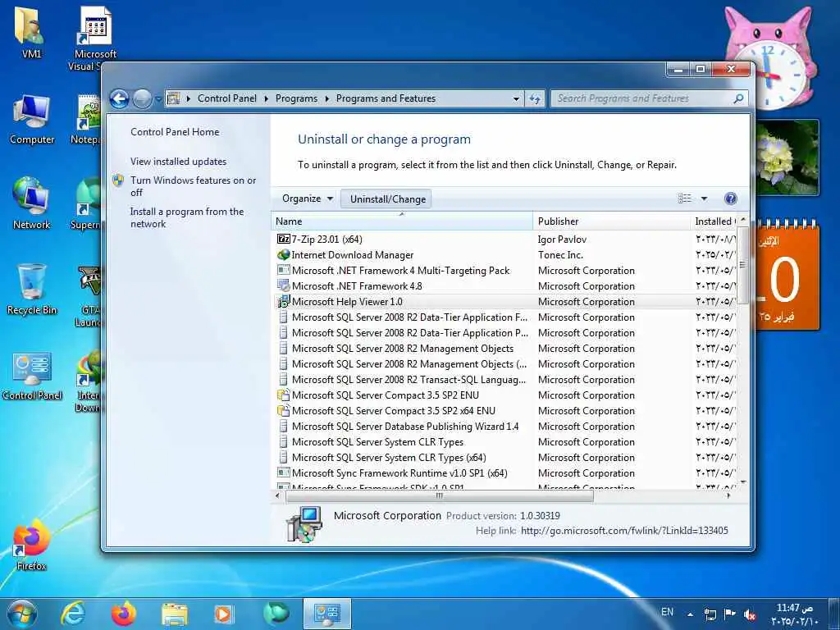This screenshot has width=840, height=630.
Task: Open Install a program from the network
Action: pyautogui.click(x=186, y=217)
